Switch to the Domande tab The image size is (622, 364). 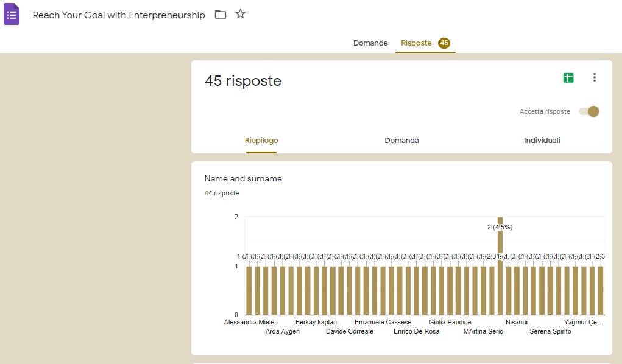coord(370,43)
